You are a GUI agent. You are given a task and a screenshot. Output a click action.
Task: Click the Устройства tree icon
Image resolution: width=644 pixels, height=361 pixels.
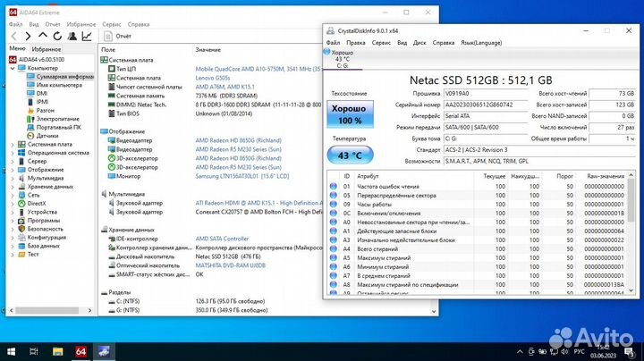[21, 212]
